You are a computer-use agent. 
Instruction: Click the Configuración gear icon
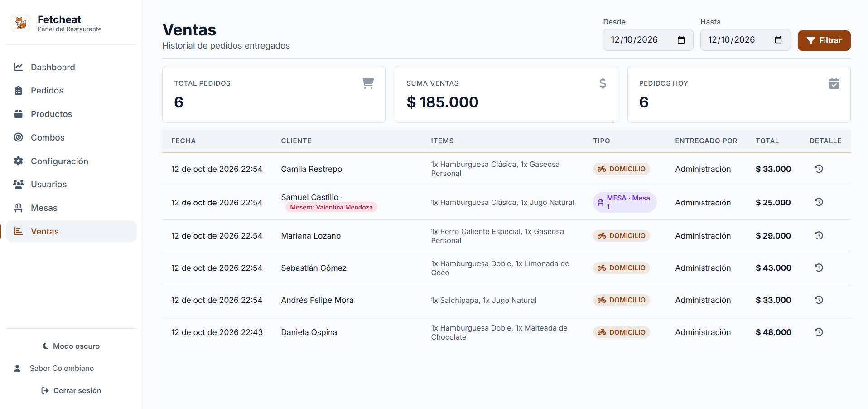[x=18, y=161]
